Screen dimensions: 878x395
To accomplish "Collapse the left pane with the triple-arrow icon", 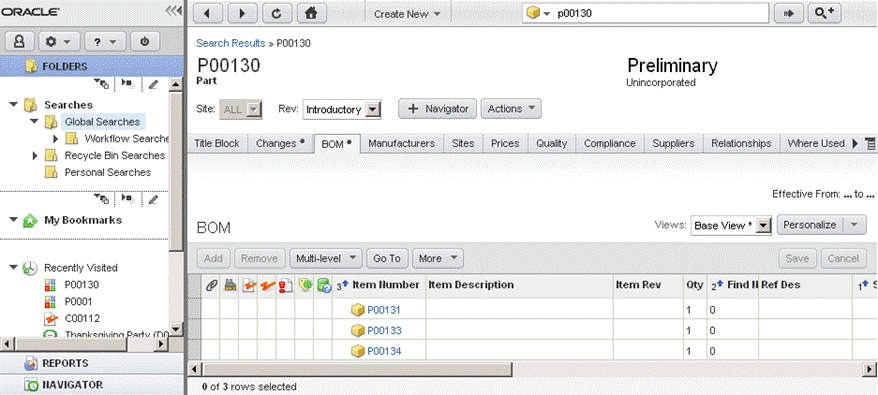I will click(x=174, y=11).
